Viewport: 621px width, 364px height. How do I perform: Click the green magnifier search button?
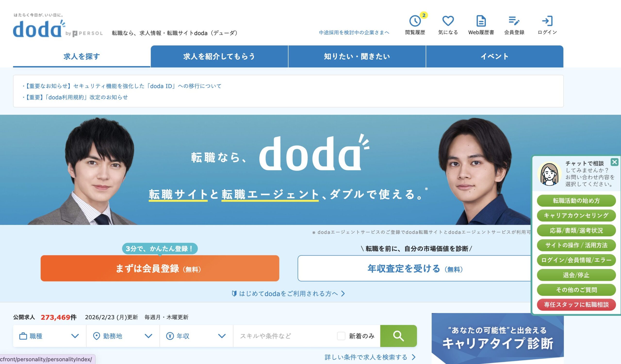pos(398,336)
